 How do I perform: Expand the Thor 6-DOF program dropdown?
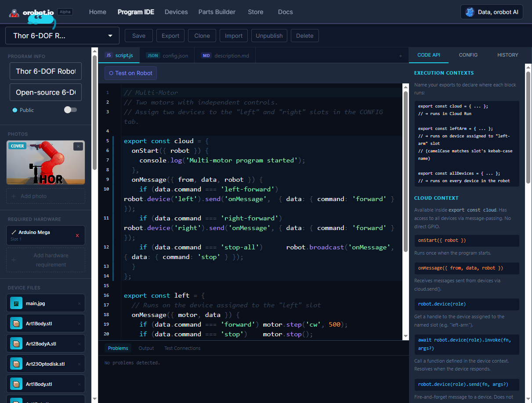pos(62,36)
